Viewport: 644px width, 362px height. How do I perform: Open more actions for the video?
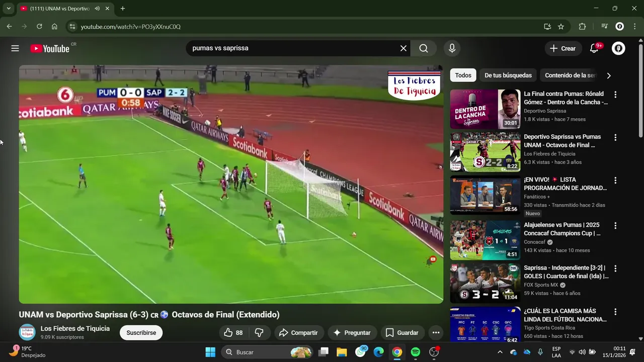(436, 332)
